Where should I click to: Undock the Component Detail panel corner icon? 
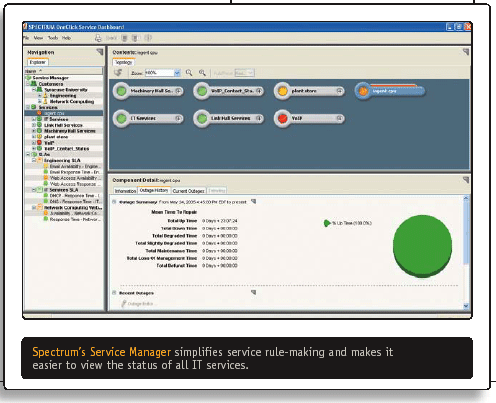click(x=466, y=180)
